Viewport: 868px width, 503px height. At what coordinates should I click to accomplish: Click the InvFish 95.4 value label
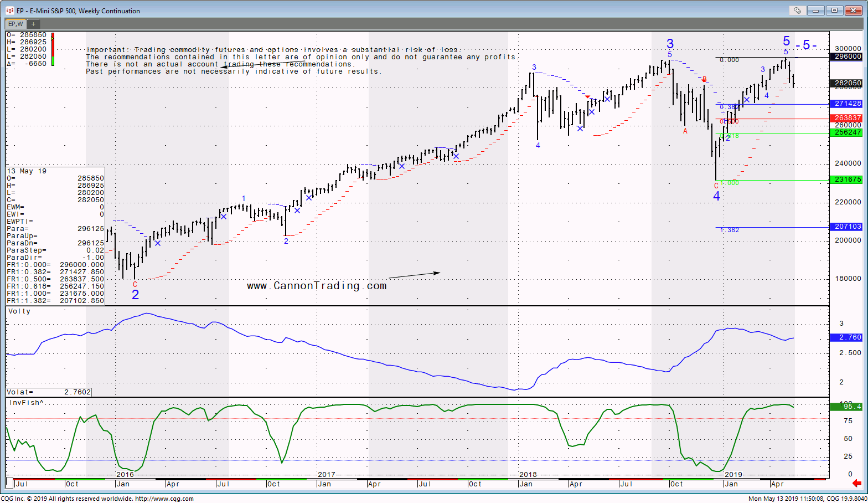click(848, 407)
